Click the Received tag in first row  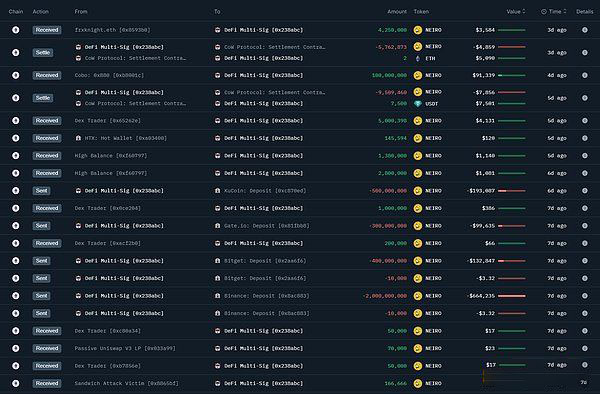[47, 30]
